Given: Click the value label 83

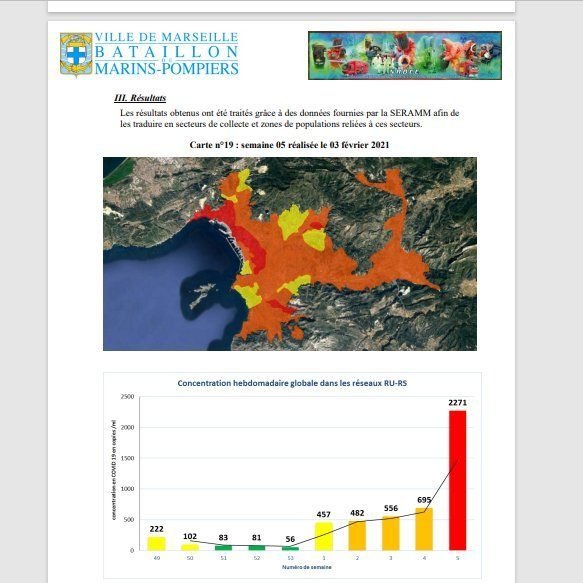Looking at the screenshot, I should coord(223,537).
